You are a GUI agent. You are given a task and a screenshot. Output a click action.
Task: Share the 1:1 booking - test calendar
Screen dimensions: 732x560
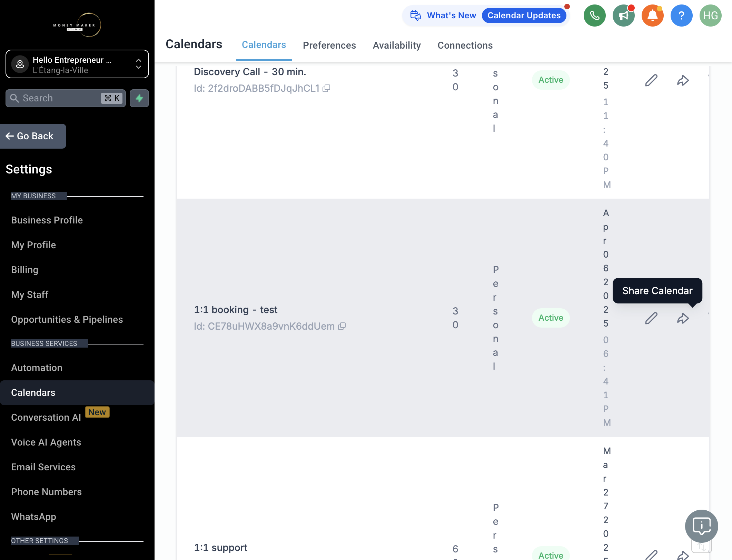[x=683, y=318]
